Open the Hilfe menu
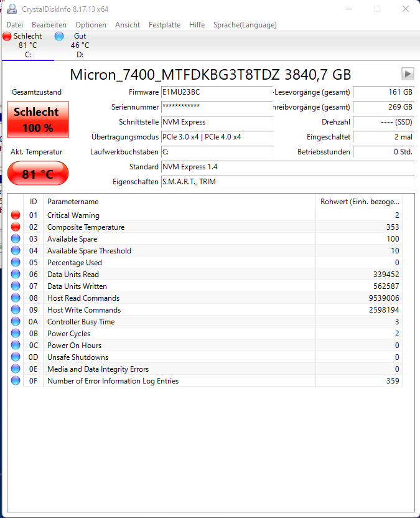Image resolution: width=420 pixels, height=518 pixels. click(x=197, y=25)
